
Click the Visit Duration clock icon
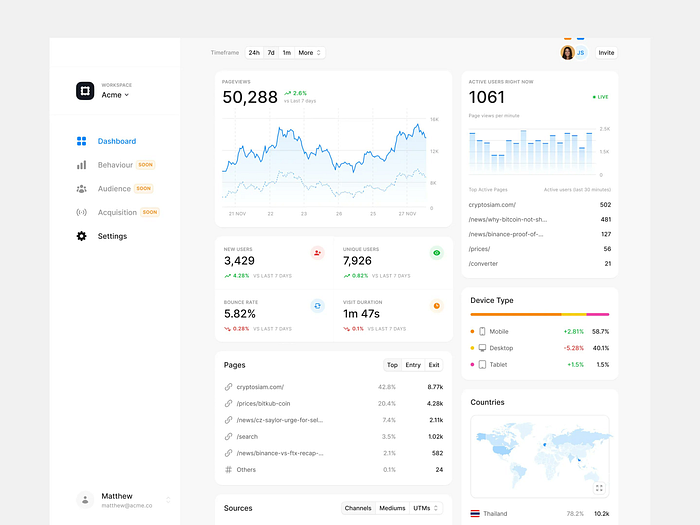[x=437, y=306]
